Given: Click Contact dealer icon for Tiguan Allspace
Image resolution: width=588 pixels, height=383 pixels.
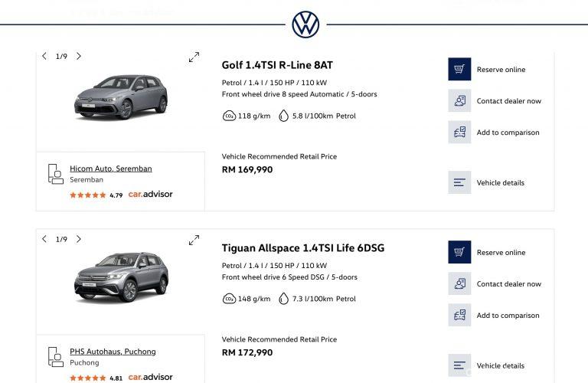Looking at the screenshot, I should pos(459,283).
